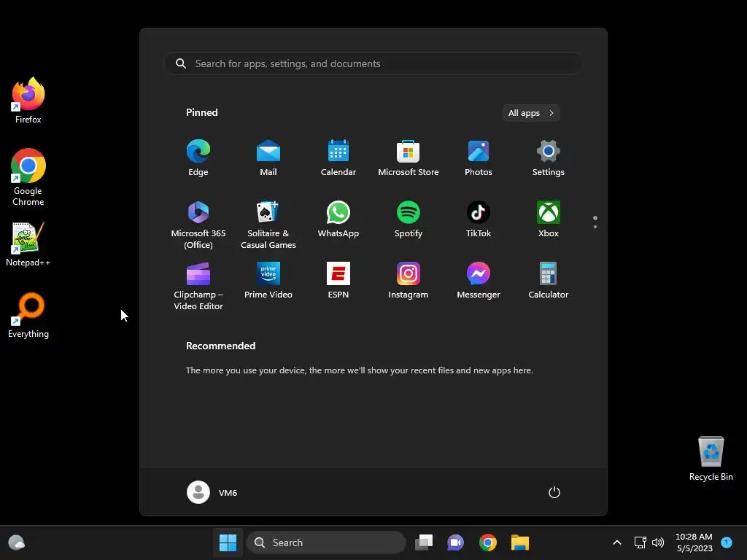Open Edge from pinned apps
This screenshot has height=560, width=747.
[198, 158]
